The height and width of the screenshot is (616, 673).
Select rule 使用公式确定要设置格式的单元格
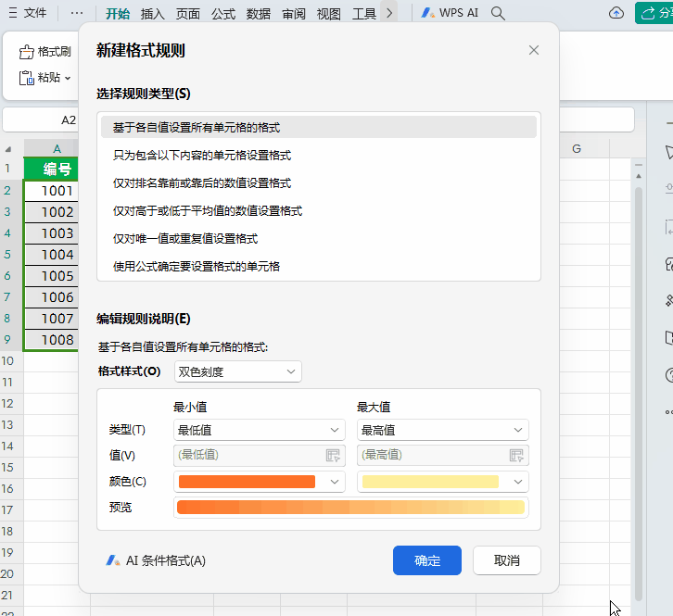click(x=319, y=267)
